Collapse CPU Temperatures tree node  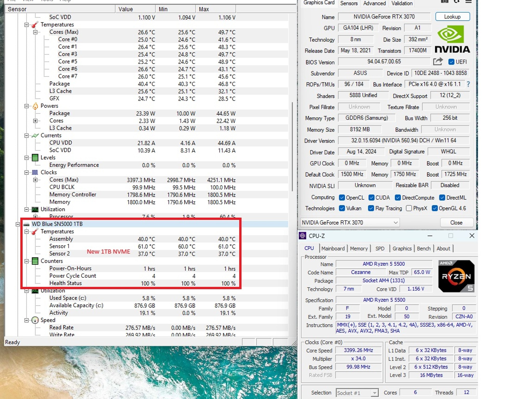coord(26,25)
